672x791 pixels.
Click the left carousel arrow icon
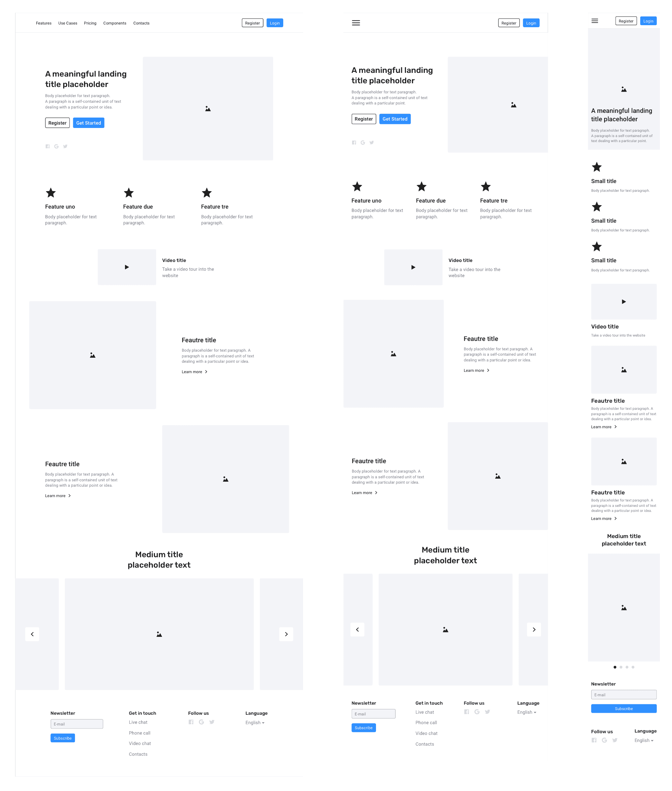pyautogui.click(x=32, y=634)
